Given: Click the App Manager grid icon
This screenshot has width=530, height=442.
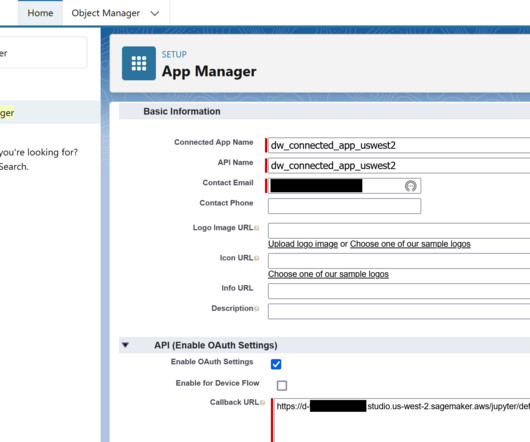Looking at the screenshot, I should 139,64.
